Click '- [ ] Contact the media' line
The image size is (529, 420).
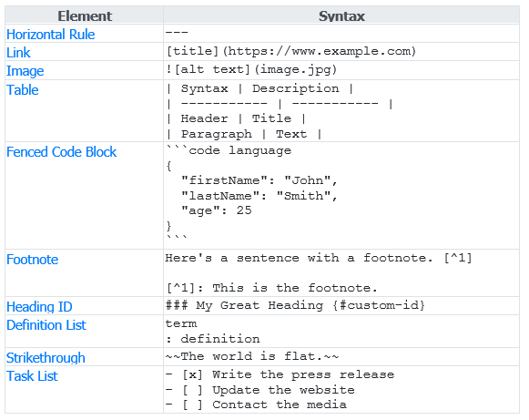click(x=256, y=405)
